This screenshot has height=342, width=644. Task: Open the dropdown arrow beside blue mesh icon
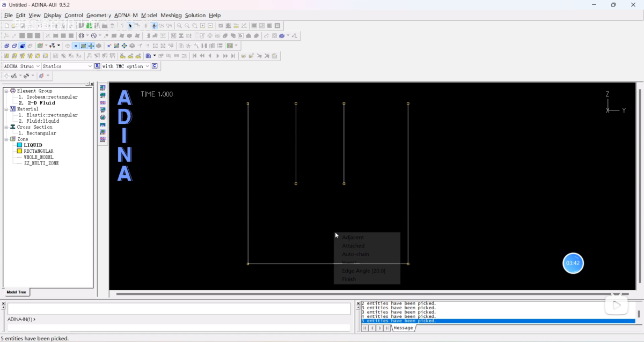point(288,36)
